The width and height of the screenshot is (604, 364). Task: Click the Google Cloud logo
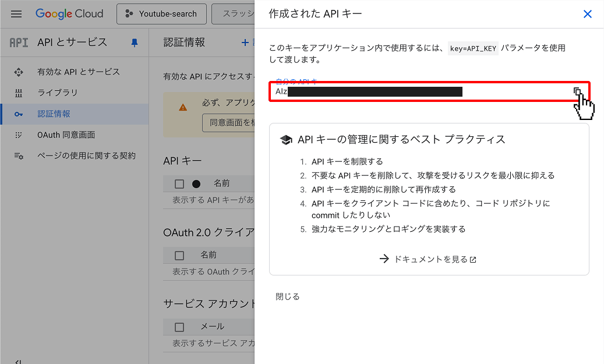click(x=69, y=13)
